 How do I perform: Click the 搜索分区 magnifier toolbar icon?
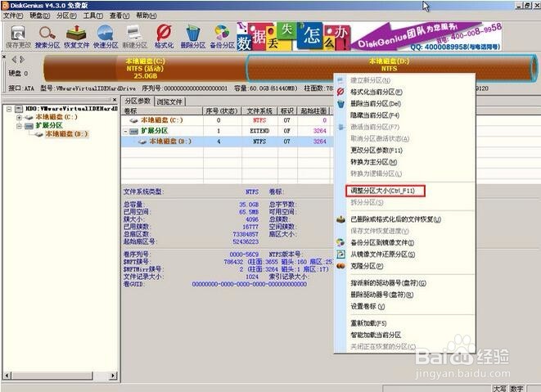pyautogui.click(x=47, y=36)
